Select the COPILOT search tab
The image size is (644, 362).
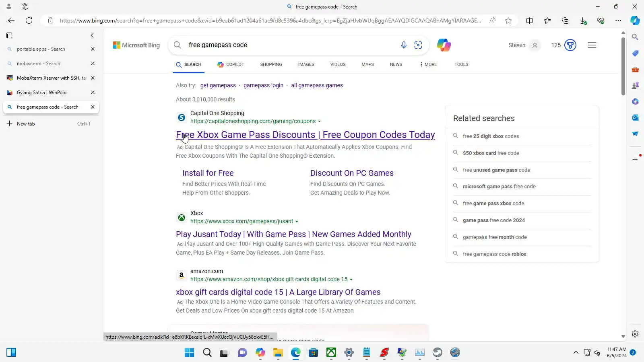click(231, 64)
